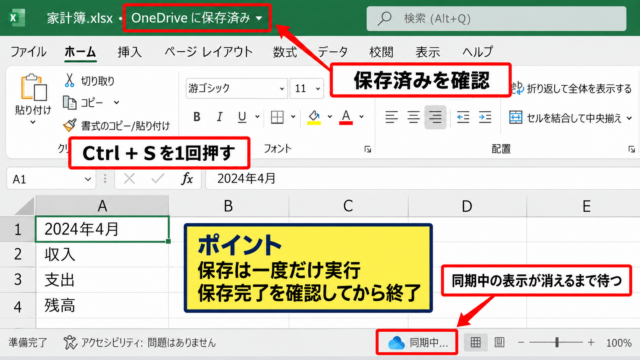The width and height of the screenshot is (640, 360).
Task: Open the 挿入 ribbon tab
Action: [130, 52]
